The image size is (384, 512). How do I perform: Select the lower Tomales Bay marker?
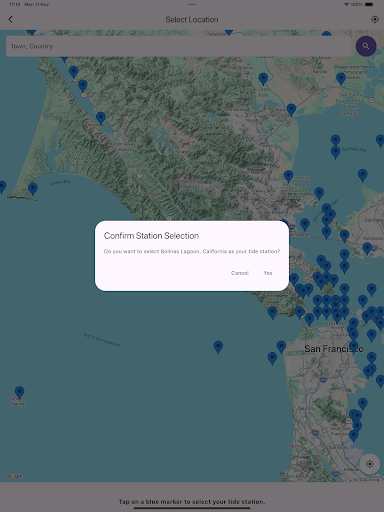[101, 118]
